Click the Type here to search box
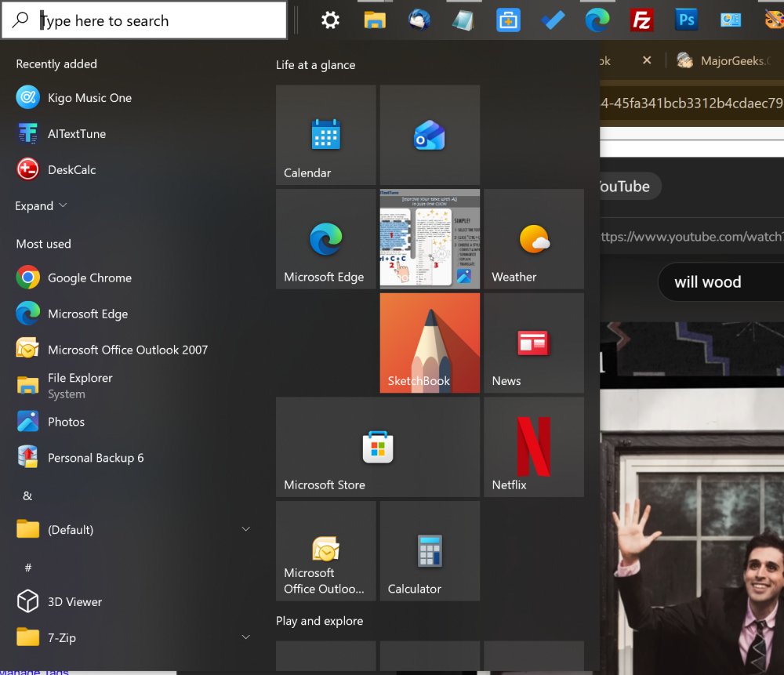Image resolution: width=784 pixels, height=675 pixels. (144, 20)
